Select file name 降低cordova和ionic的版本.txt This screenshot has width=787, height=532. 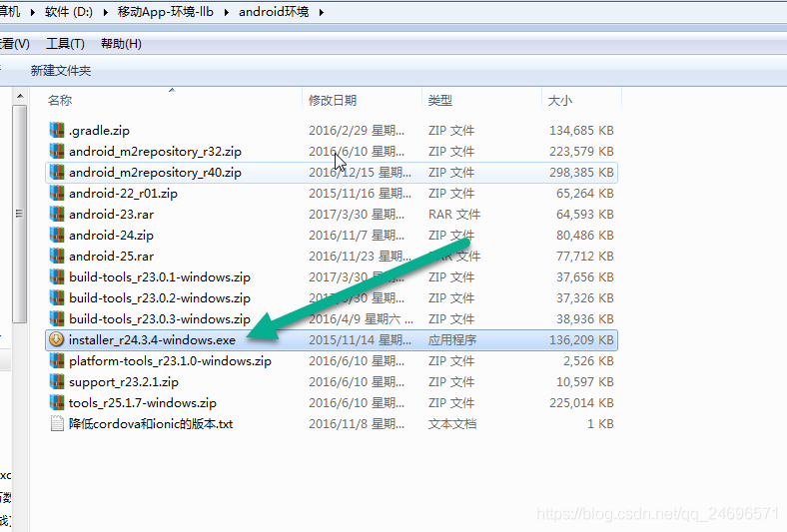click(151, 424)
